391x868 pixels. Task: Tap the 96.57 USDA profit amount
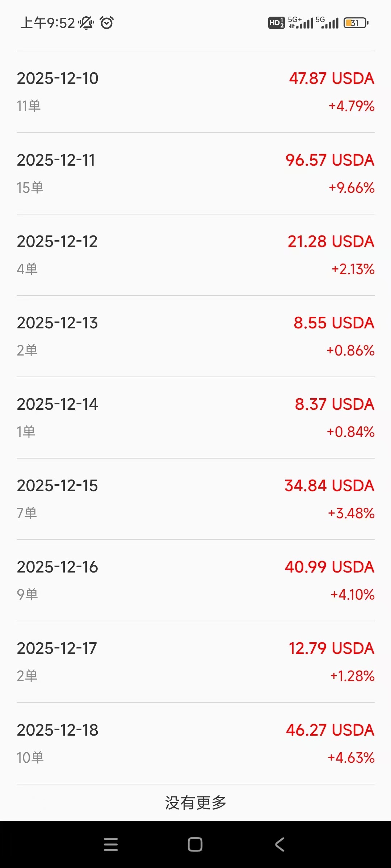tap(330, 160)
